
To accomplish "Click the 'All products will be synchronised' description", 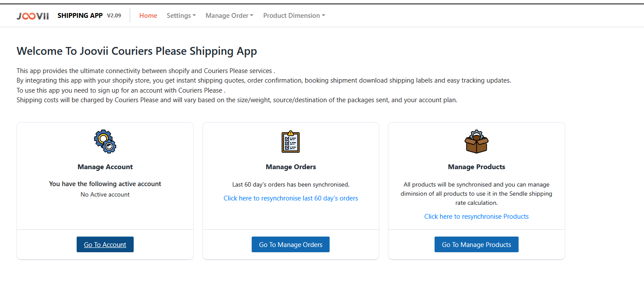I will (x=476, y=194).
